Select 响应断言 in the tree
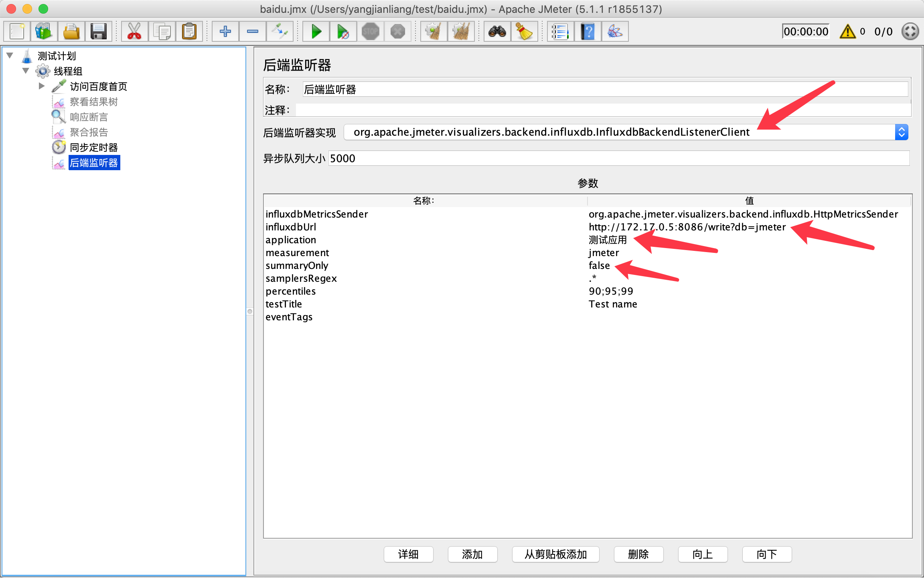This screenshot has width=924, height=578. click(x=89, y=117)
